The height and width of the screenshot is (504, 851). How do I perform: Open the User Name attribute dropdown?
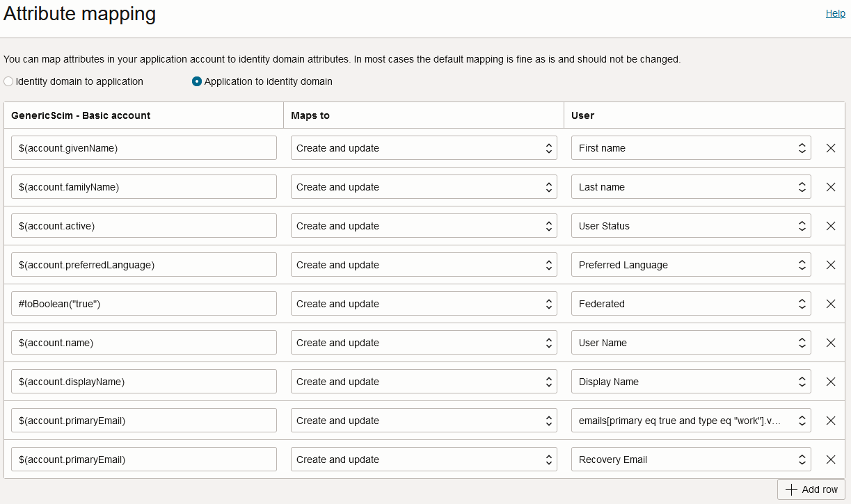tap(691, 343)
